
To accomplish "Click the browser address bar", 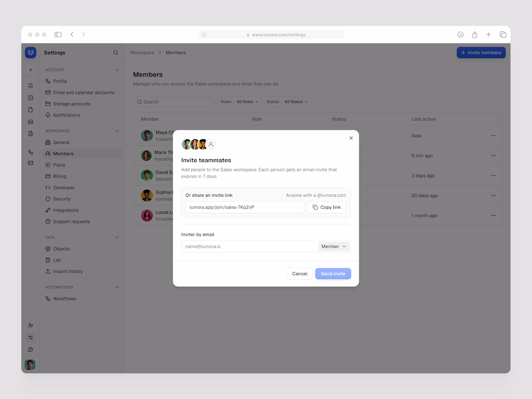I will pyautogui.click(x=271, y=35).
